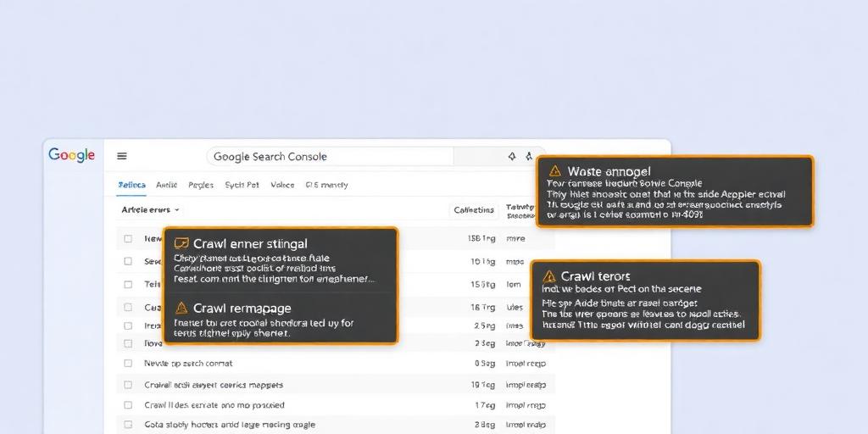Click the "Crawl enner stiingal" tooltip heading

click(250, 243)
